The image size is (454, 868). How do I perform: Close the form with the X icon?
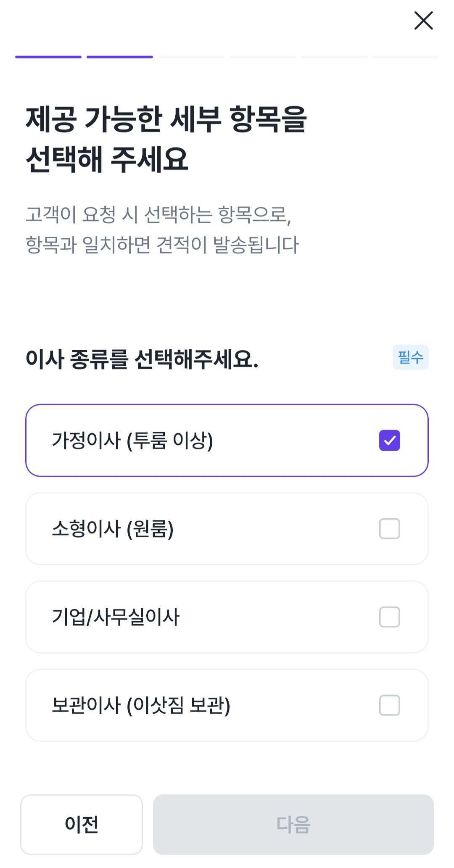point(423,21)
